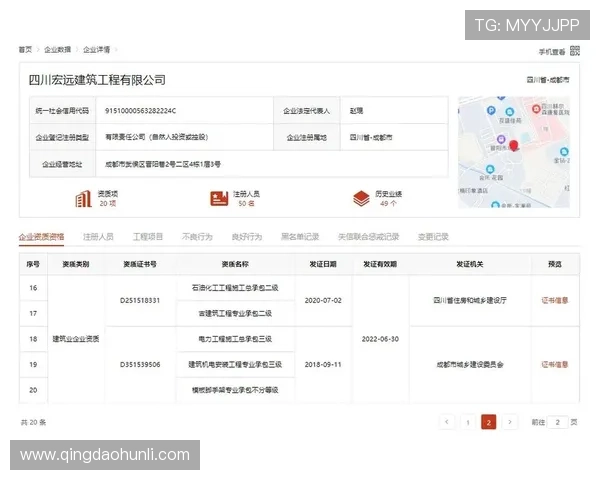Click issue date 2020-07-02 cell
Screen dimensions: 600x480
pos(323,300)
